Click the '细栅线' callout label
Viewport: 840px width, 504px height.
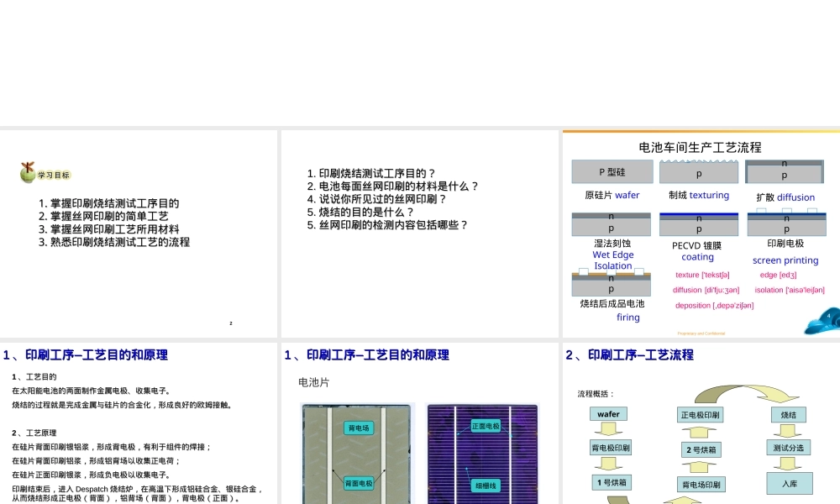(486, 486)
